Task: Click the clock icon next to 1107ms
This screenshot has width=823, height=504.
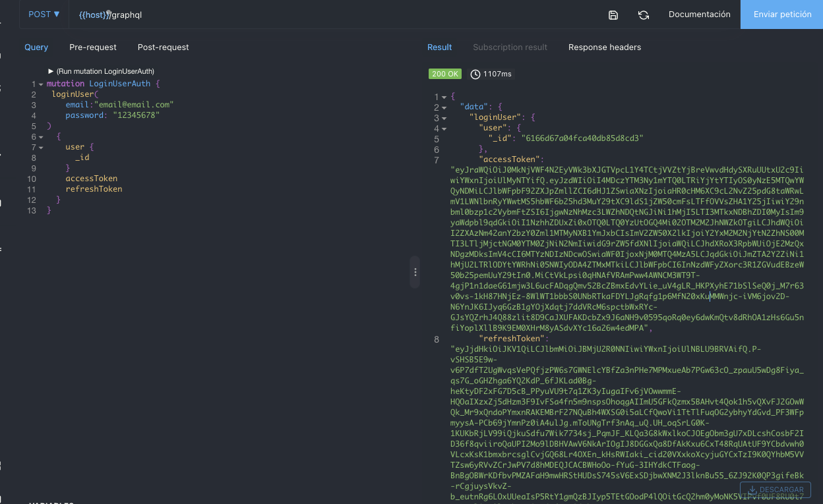Action: coord(475,74)
